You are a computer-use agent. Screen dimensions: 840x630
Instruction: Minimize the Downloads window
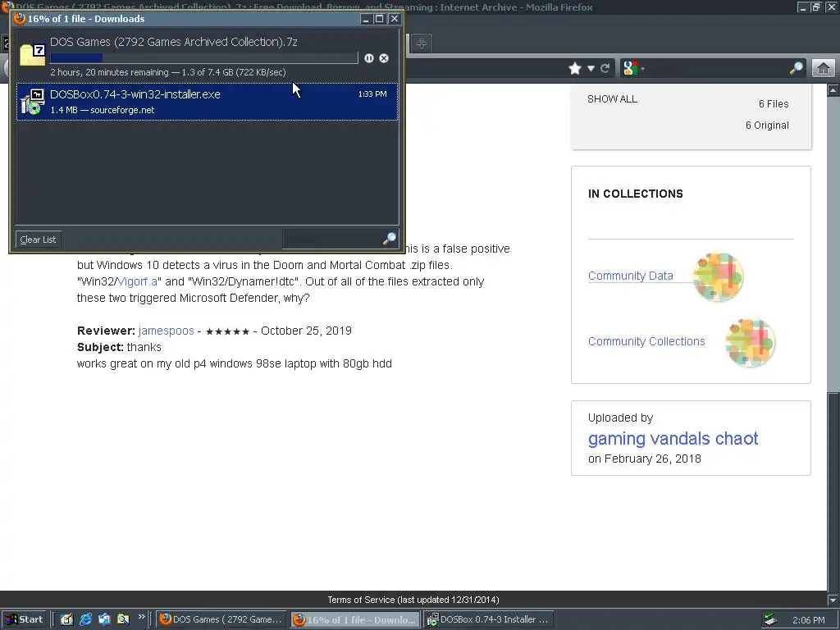(366, 19)
